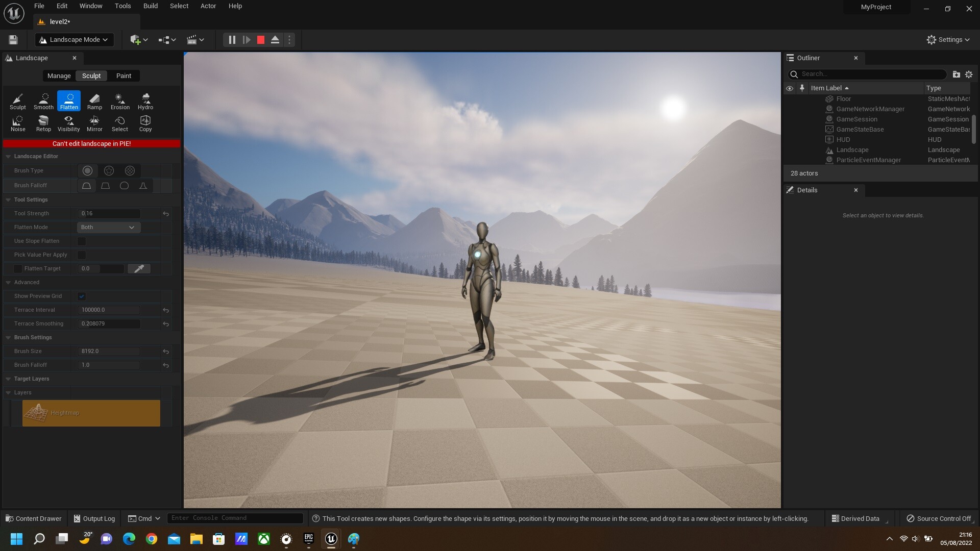The height and width of the screenshot is (551, 980).
Task: Switch to the Manage tab
Action: (59, 76)
